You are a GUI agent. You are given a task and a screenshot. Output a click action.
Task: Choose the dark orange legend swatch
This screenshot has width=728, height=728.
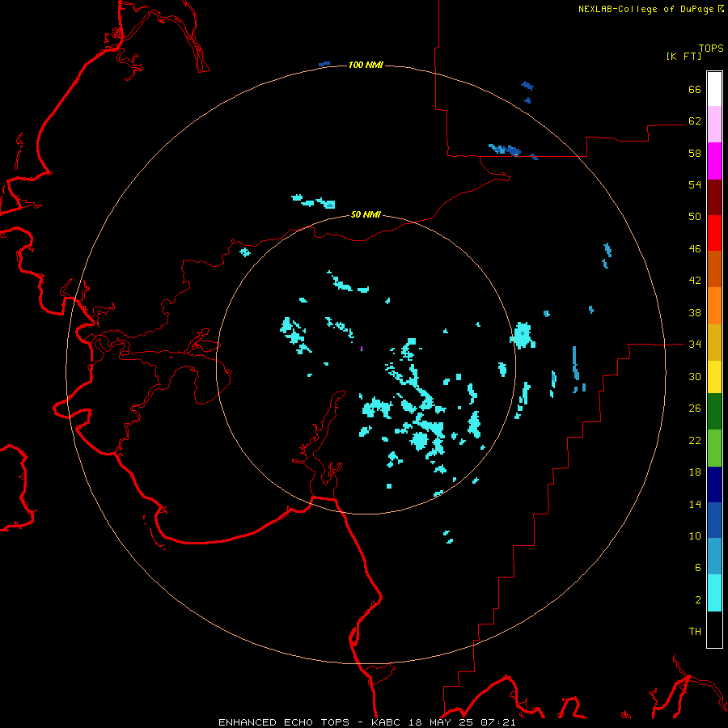click(714, 269)
